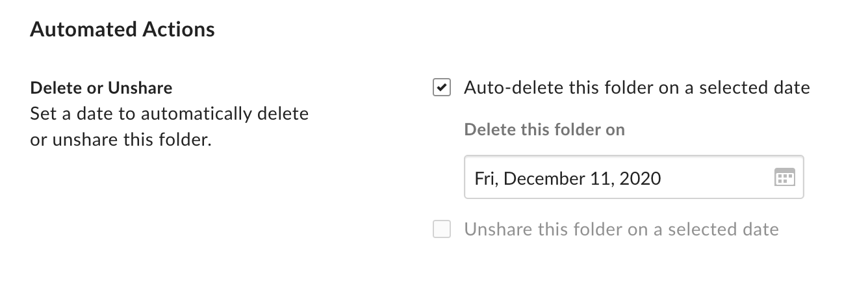Image resolution: width=868 pixels, height=281 pixels.
Task: Click the "Delete or Unshare" setting title
Action: coord(101,87)
